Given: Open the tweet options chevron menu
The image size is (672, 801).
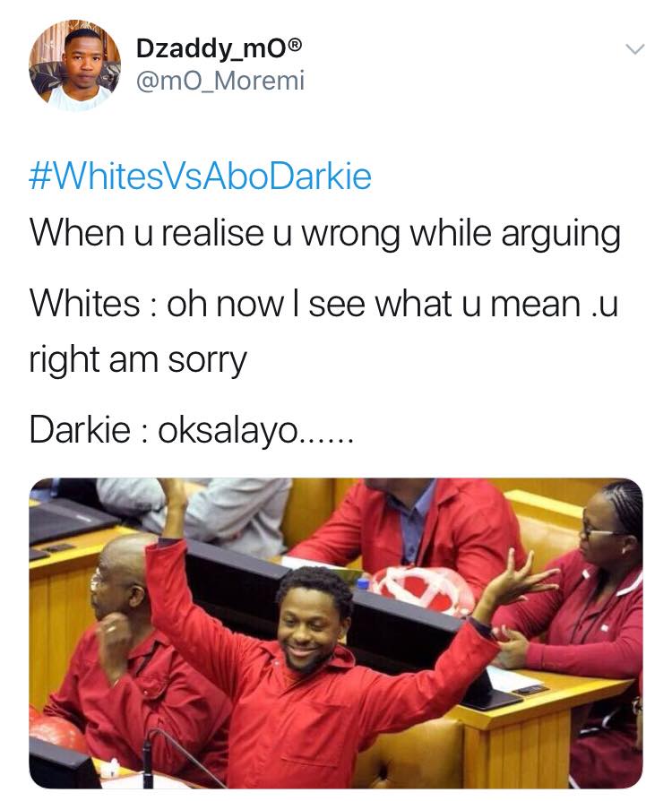Looking at the screenshot, I should point(635,49).
